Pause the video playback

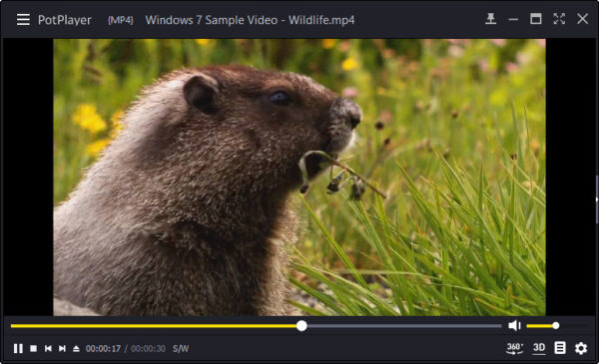(x=18, y=348)
